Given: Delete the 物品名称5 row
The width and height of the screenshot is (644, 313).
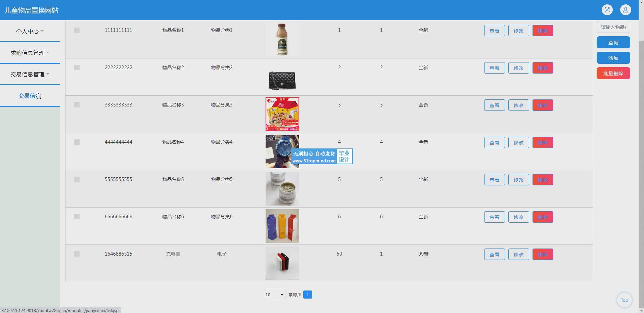Looking at the screenshot, I should (543, 180).
